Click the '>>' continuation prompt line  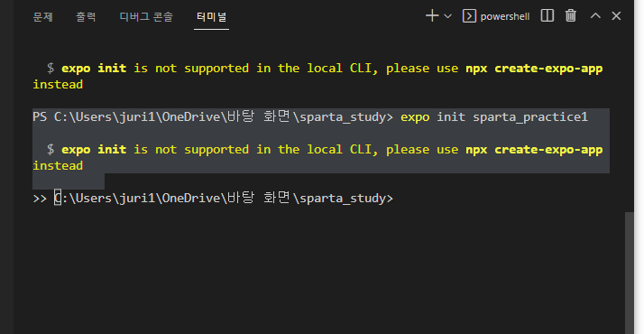[213, 199]
